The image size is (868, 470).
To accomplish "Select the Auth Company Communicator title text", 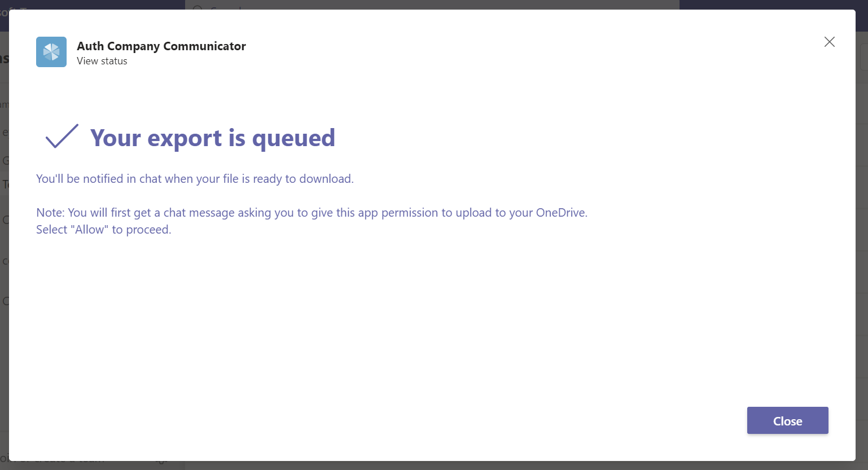I will click(161, 46).
